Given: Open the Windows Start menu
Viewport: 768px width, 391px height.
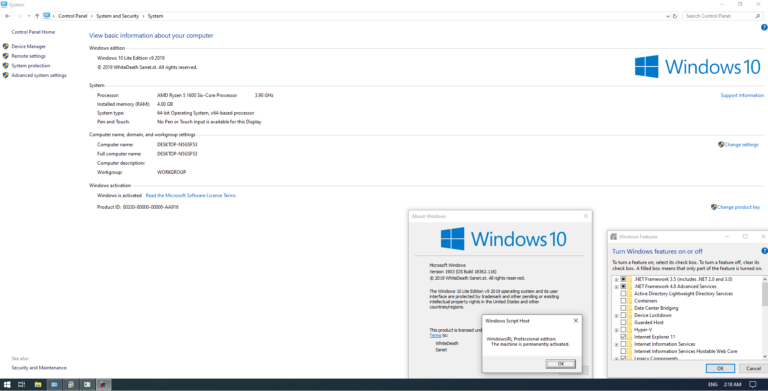Looking at the screenshot, I should 7,385.
